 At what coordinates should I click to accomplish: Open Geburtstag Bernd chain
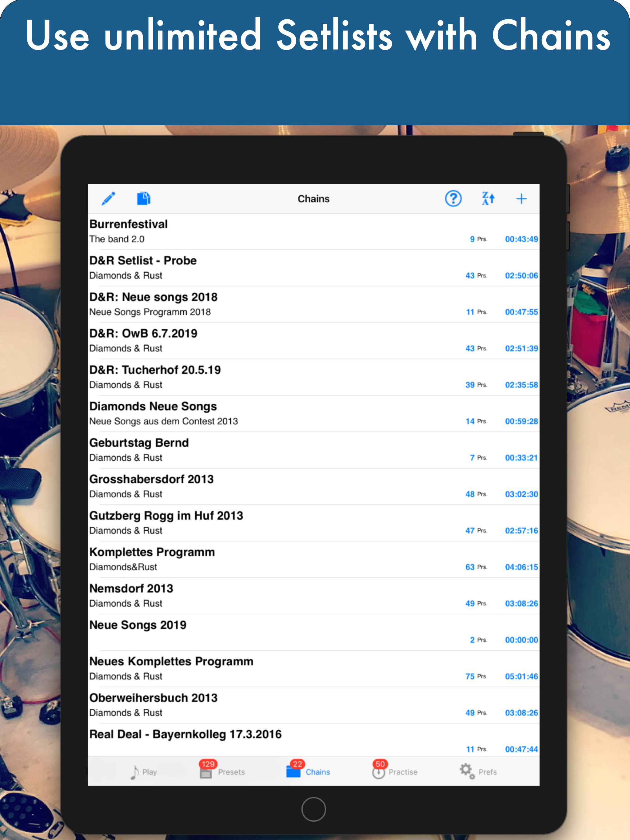pos(313,450)
